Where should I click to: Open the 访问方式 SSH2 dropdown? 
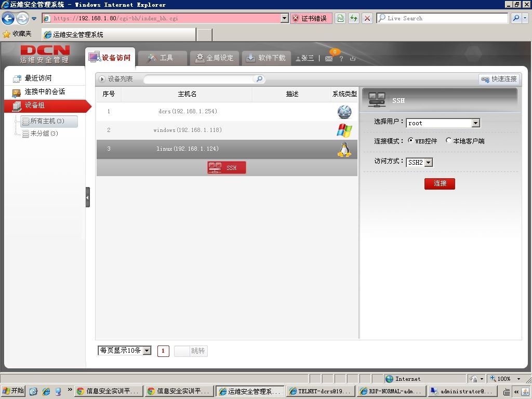(x=419, y=163)
